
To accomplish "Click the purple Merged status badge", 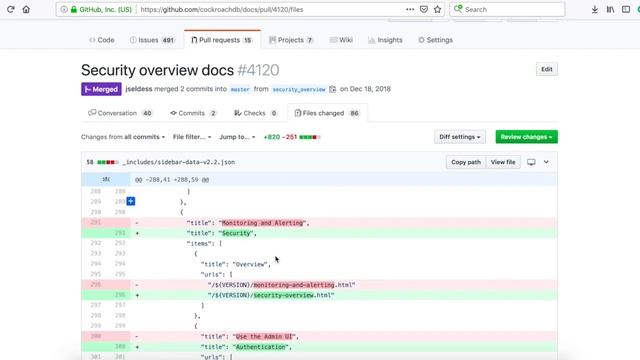I will (x=101, y=89).
